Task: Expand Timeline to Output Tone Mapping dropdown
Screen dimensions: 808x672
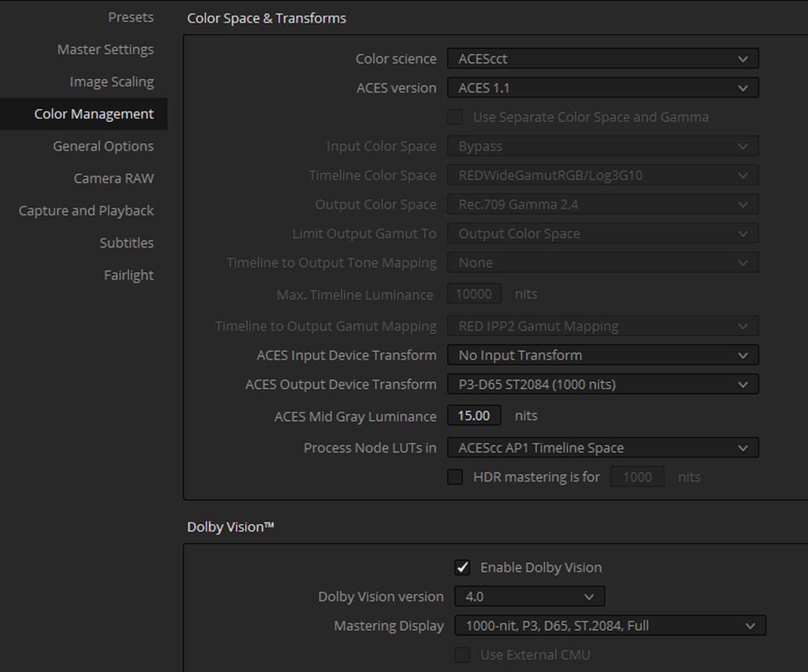Action: (603, 263)
